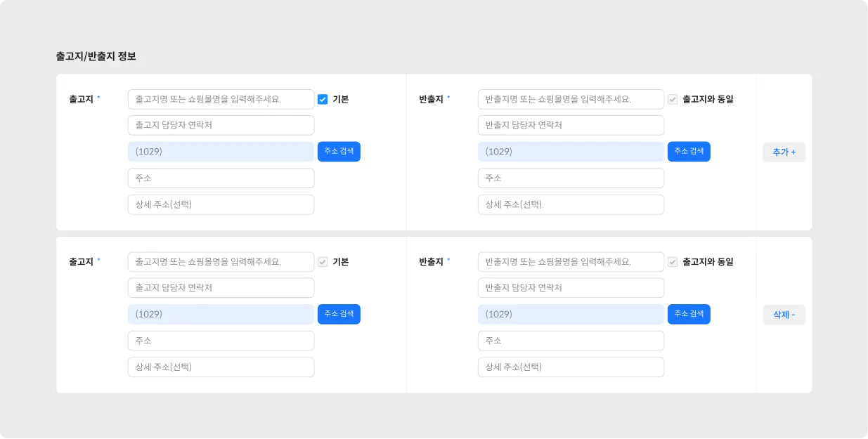Toggle 출고지와 동일 checkbox in second 반출지 row
868x439 pixels.
673,262
